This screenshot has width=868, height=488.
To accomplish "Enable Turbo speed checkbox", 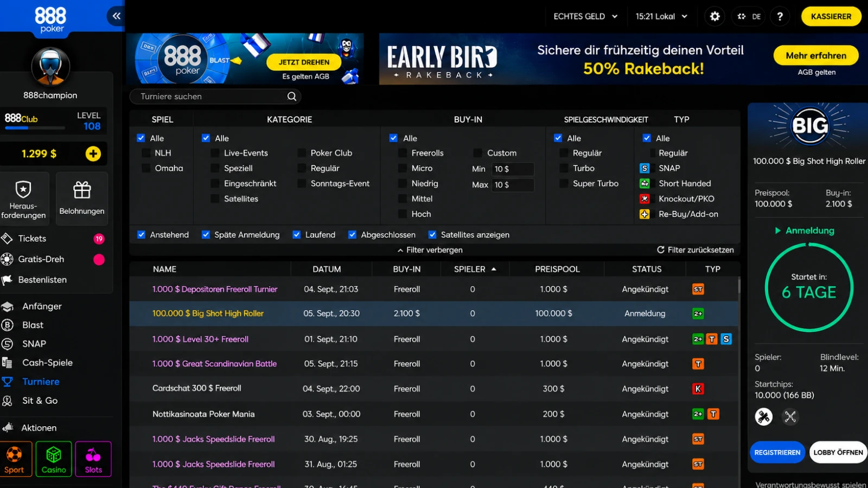I will (564, 169).
